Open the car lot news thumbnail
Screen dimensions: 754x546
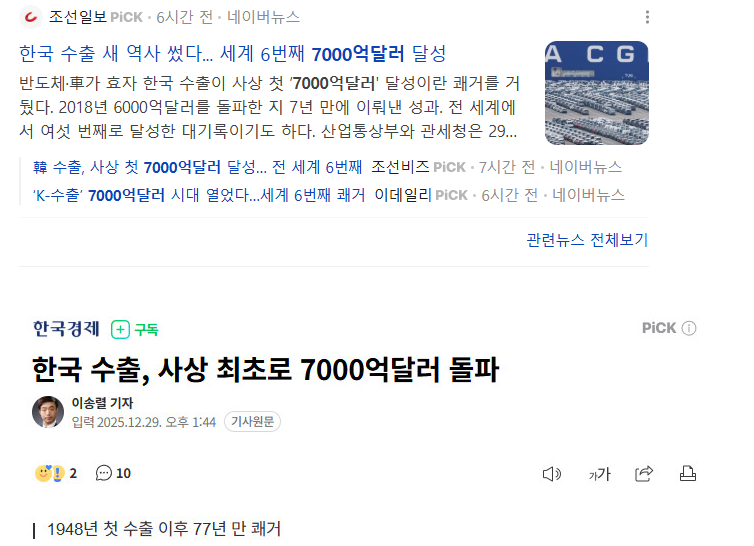(597, 93)
